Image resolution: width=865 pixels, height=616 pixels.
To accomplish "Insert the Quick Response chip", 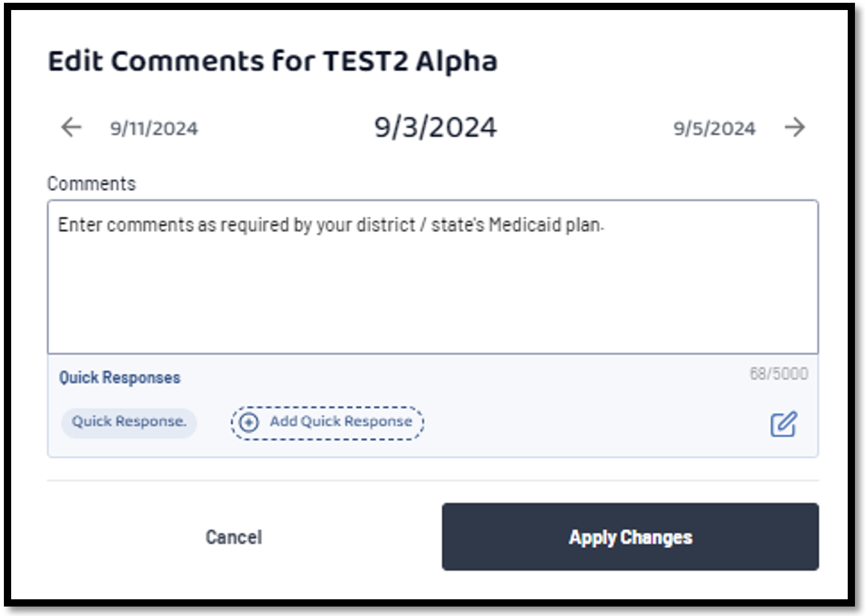I will 129,422.
